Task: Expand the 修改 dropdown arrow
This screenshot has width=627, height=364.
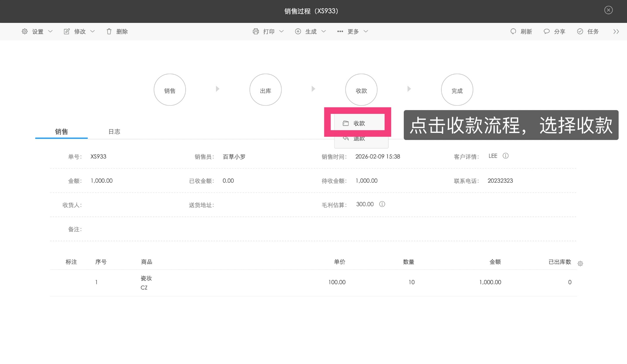Action: coord(92,31)
